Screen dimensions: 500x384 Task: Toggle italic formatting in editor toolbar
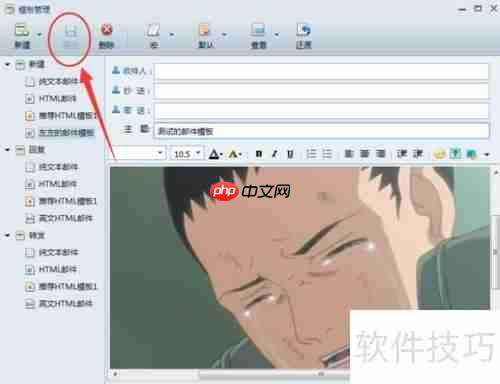click(274, 154)
